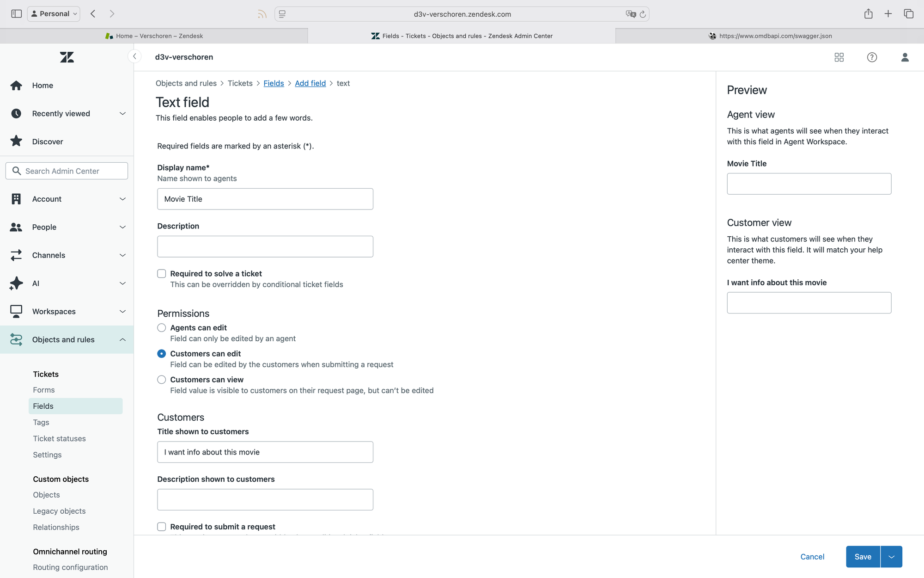Screen dimensions: 924x578
Task: Click the Cancel link
Action: (812, 557)
